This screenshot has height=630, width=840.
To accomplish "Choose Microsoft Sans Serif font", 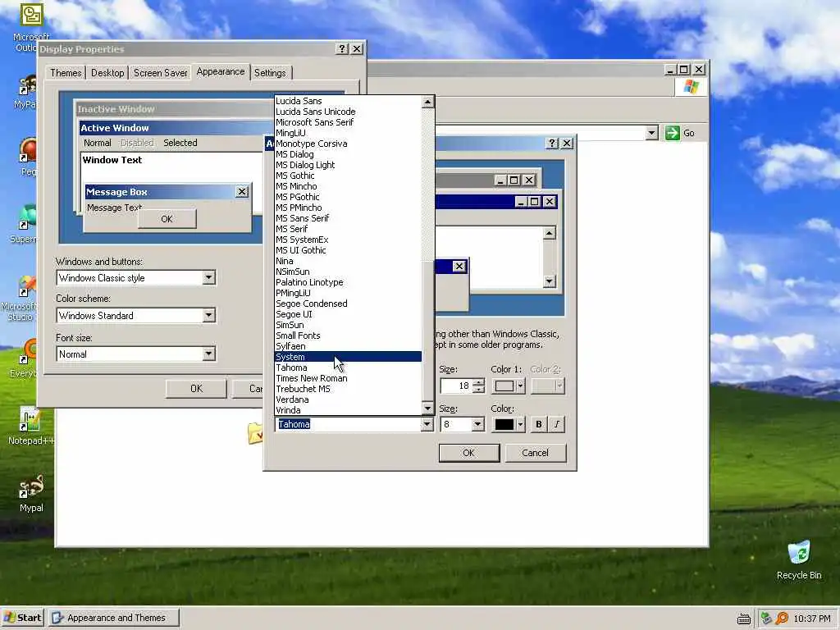I will click(x=348, y=122).
